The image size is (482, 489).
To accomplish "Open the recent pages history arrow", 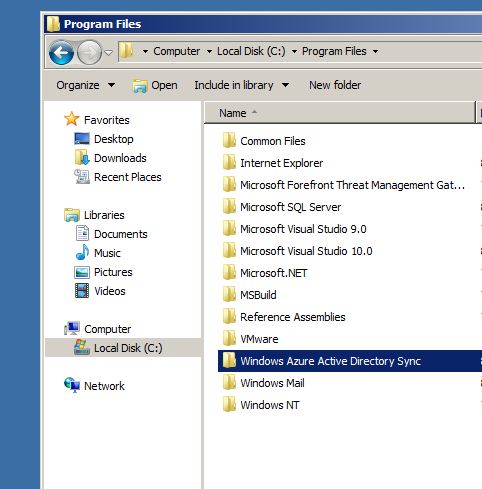I will tap(109, 52).
